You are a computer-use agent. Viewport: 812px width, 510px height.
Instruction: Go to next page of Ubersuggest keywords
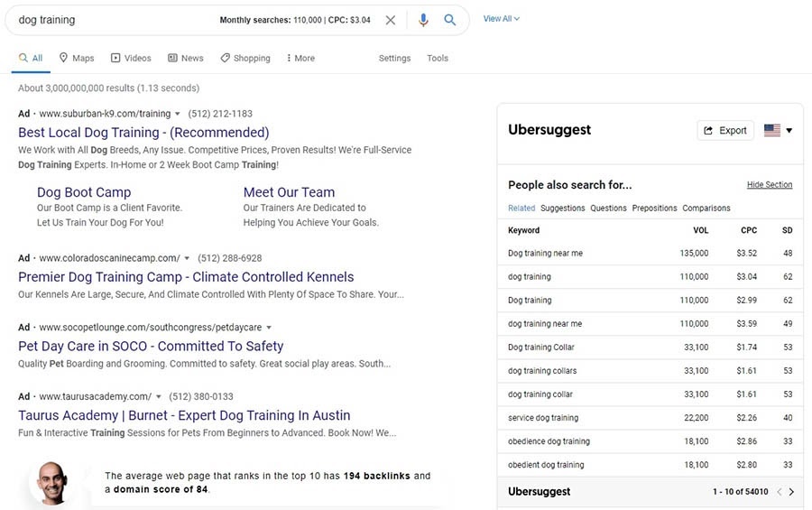tap(791, 492)
